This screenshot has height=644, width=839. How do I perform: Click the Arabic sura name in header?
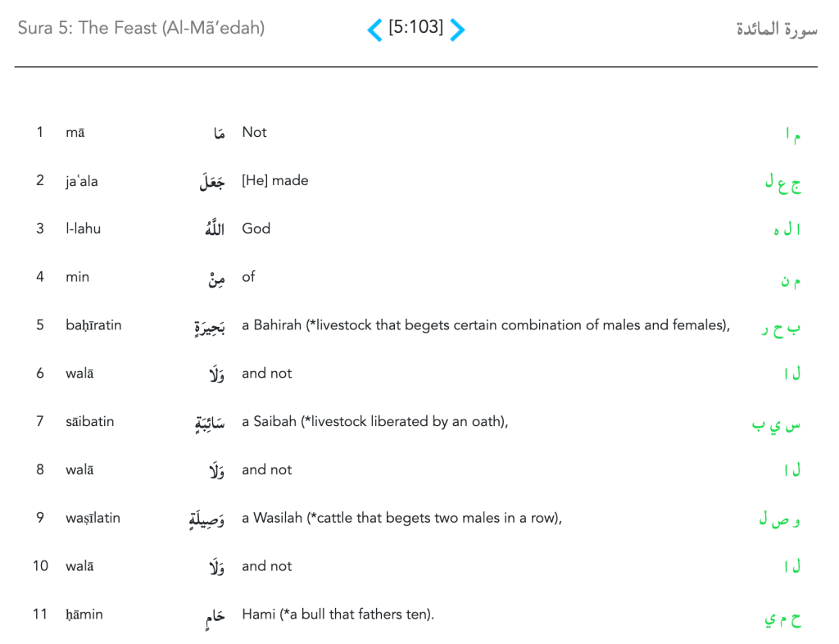tap(776, 30)
